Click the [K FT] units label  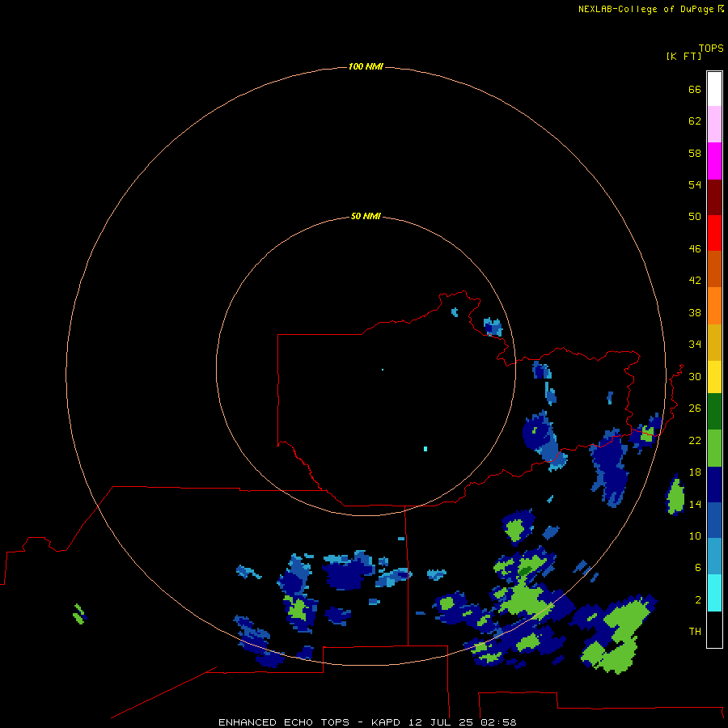(684, 56)
